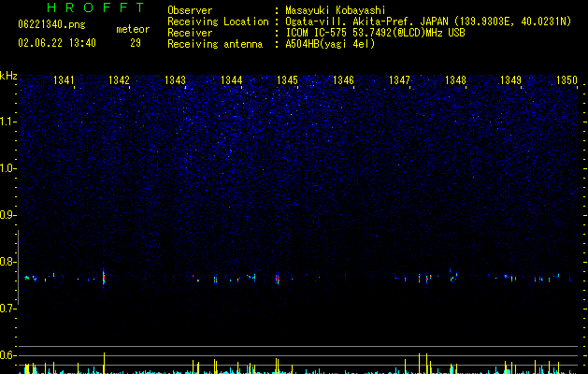Click the 1341 time axis marker
Screen dimensions: 588x374
64,79
